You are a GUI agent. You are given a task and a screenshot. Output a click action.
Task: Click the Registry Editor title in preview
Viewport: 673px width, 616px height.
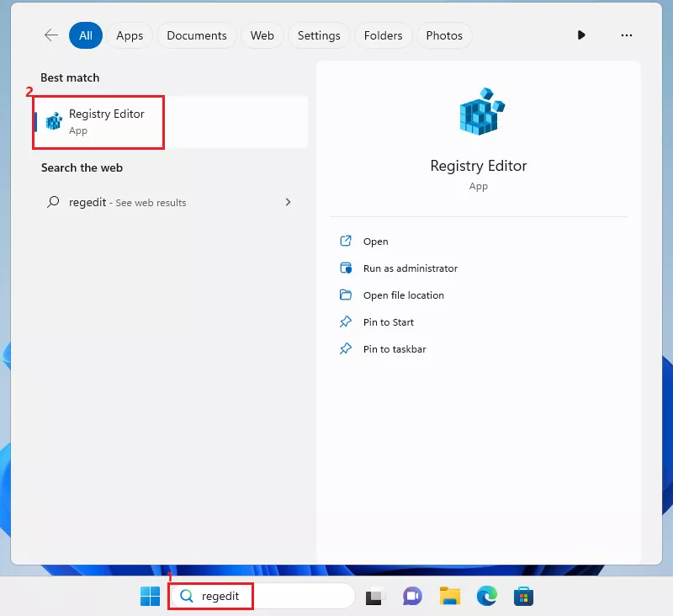click(478, 166)
